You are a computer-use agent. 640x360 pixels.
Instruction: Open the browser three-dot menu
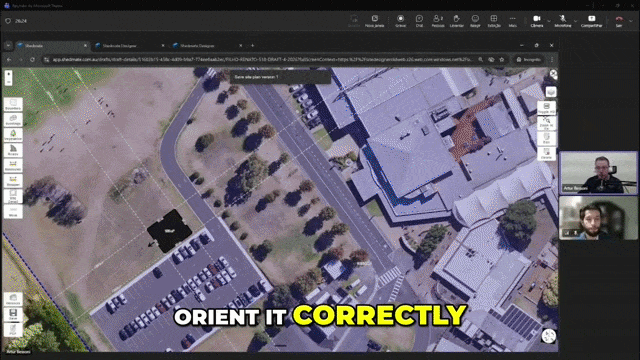pyautogui.click(x=552, y=60)
